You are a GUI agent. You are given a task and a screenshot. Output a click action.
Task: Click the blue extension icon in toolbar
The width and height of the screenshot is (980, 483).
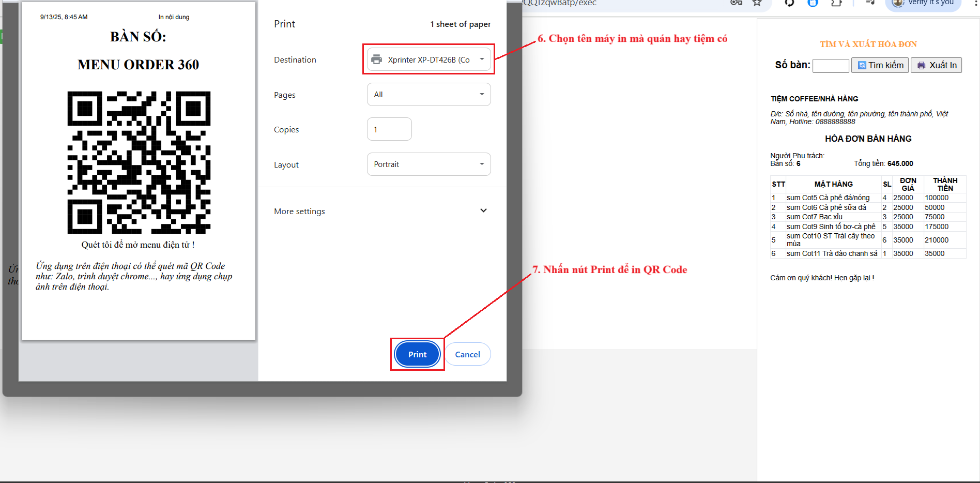click(x=813, y=3)
